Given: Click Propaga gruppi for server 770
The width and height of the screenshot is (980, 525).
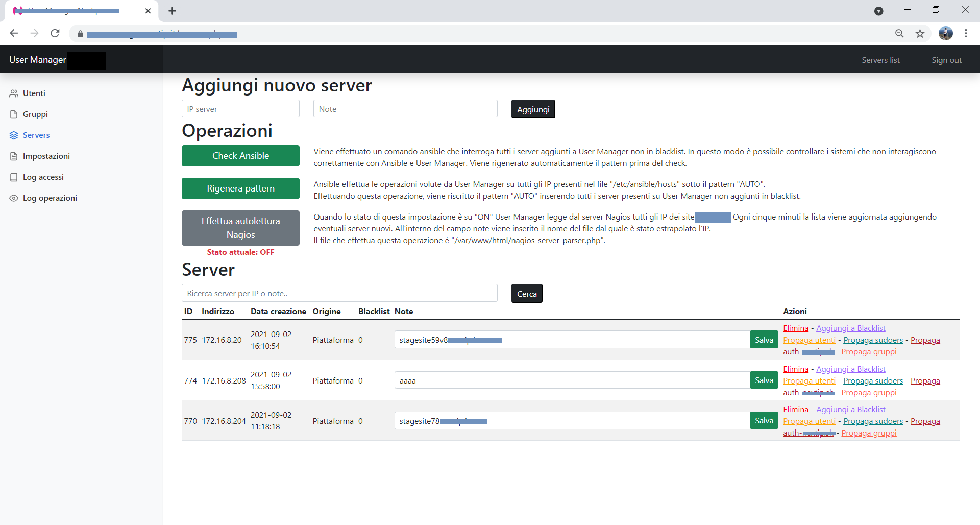Looking at the screenshot, I should tap(869, 433).
